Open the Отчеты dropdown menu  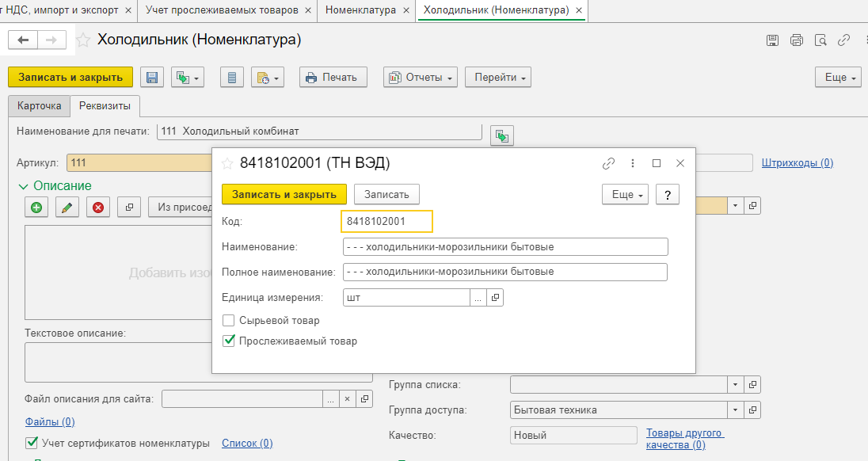tap(421, 78)
